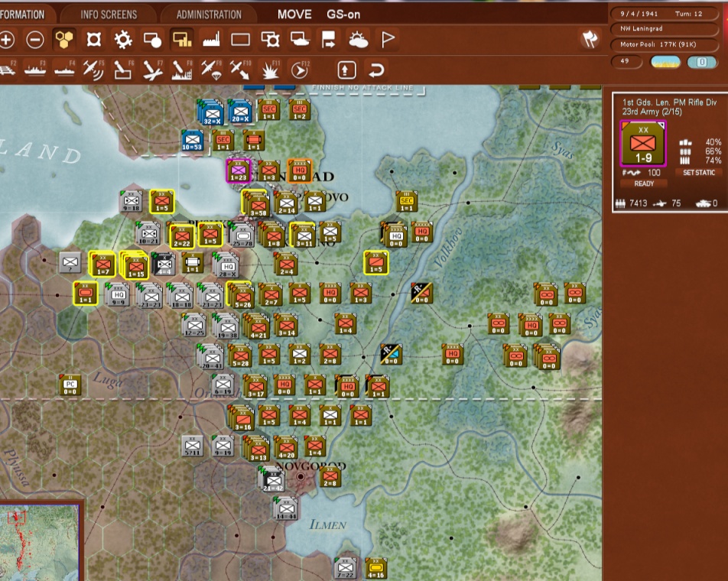This screenshot has width=728, height=581.
Task: Select the blue Finnish 20=X unit counter
Action: tap(240, 112)
